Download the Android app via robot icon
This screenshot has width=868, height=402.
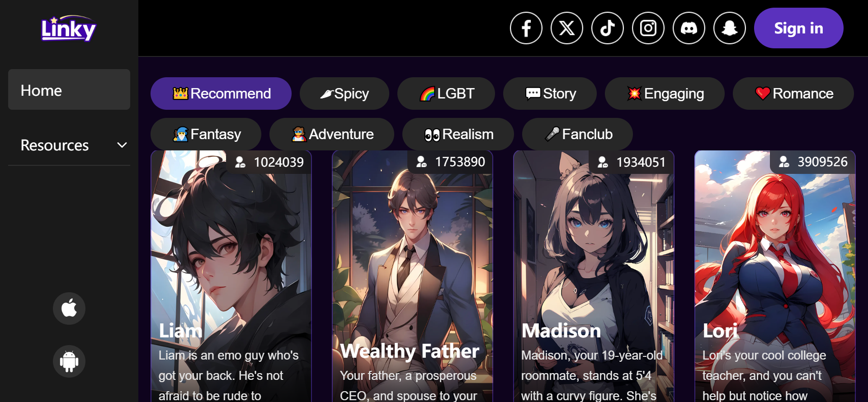[69, 361]
